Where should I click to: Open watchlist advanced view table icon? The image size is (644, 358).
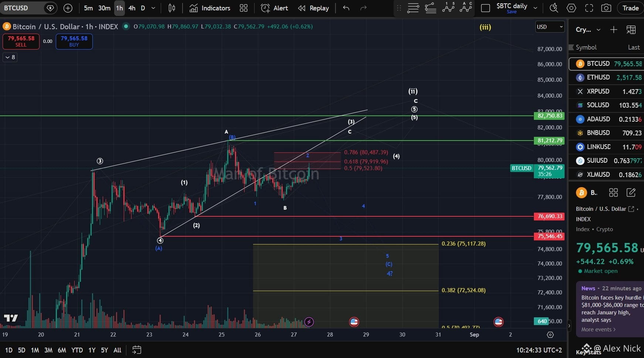click(x=631, y=30)
